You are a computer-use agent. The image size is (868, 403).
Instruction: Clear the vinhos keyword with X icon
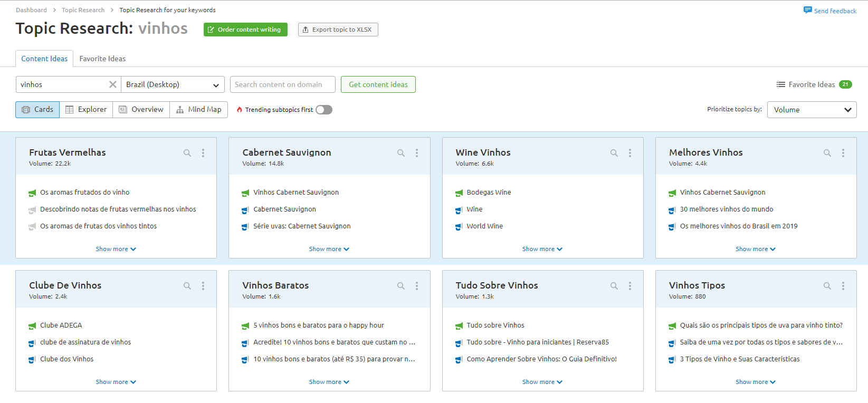click(113, 84)
